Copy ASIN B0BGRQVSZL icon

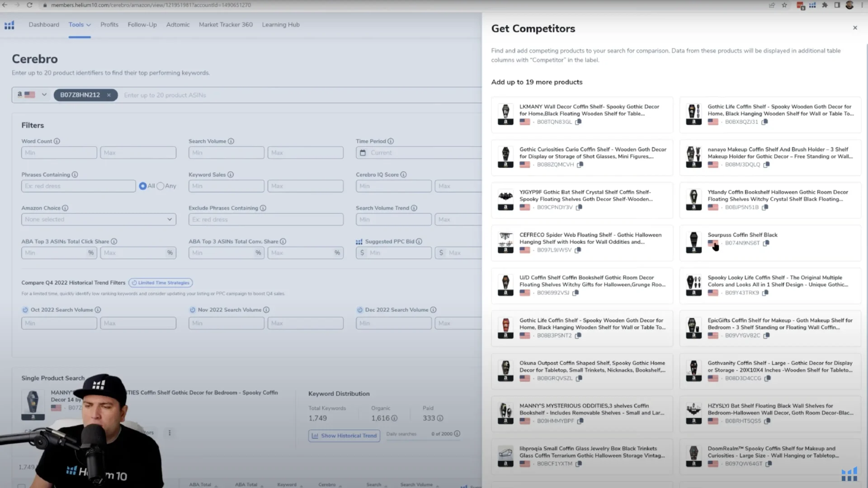coord(579,378)
